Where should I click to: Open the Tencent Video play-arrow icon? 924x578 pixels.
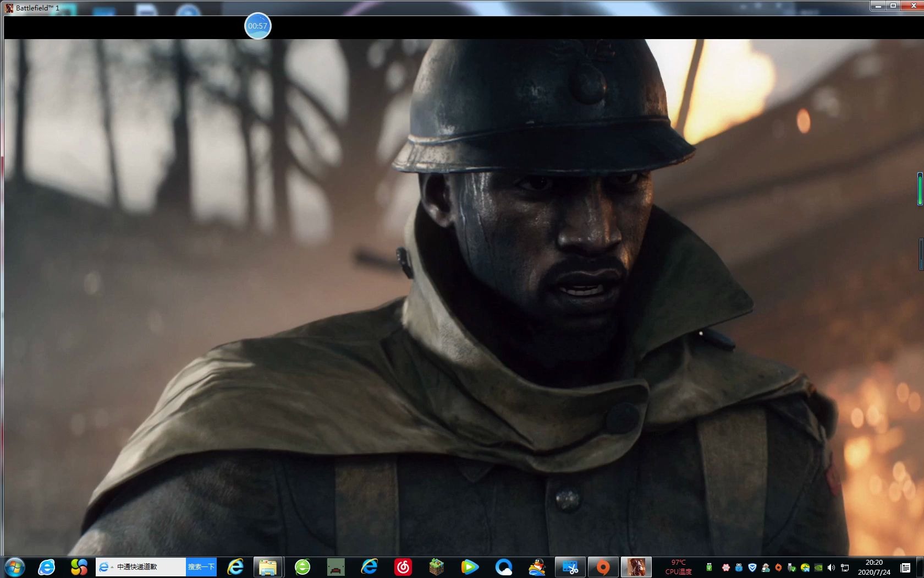tap(470, 567)
